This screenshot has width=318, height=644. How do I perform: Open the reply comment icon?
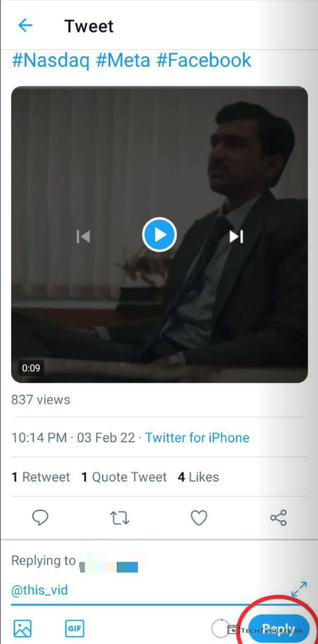pyautogui.click(x=40, y=518)
